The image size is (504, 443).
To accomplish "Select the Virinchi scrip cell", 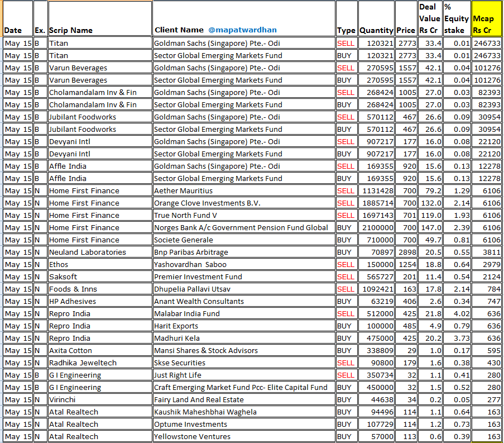I will (x=100, y=399).
